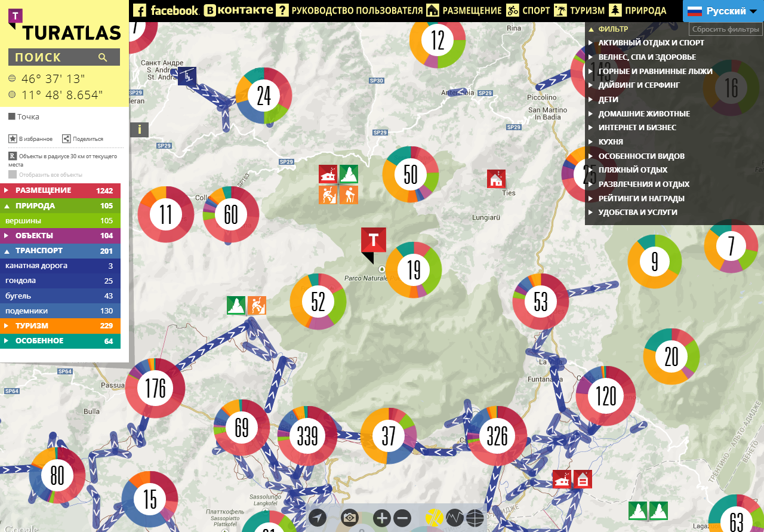Image resolution: width=764 pixels, height=532 pixels.
Task: Expand the ДЕТИ filter group
Action: (608, 100)
